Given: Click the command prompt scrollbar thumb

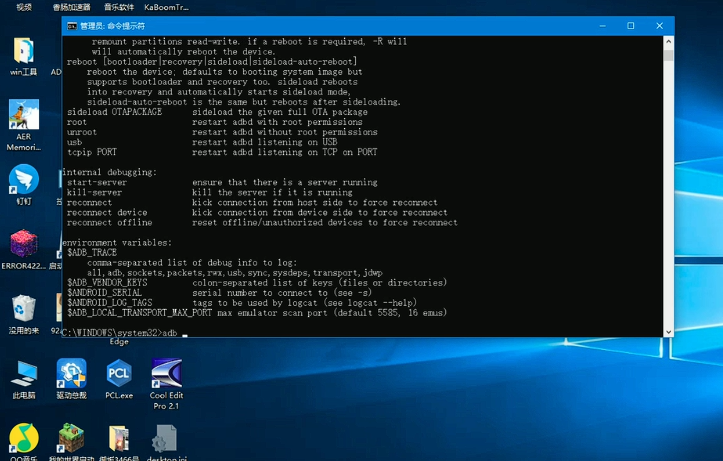Looking at the screenshot, I should pos(669,55).
